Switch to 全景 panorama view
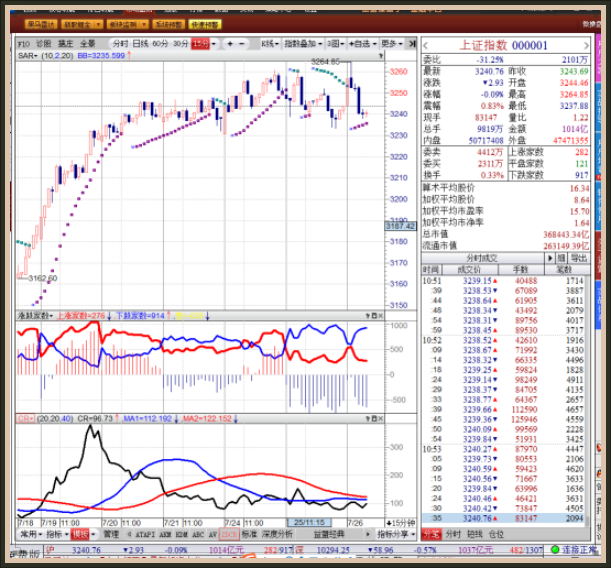Screen dimensions: 611x568 (x=88, y=44)
